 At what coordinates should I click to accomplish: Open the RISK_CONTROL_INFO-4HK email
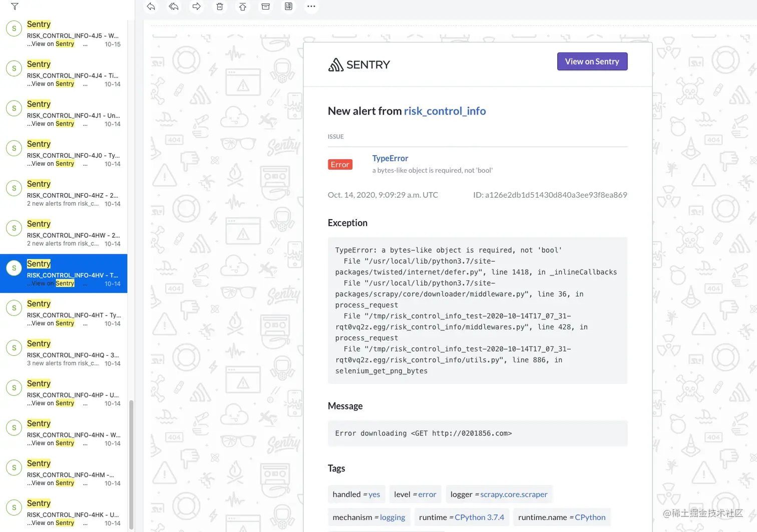[x=64, y=514]
